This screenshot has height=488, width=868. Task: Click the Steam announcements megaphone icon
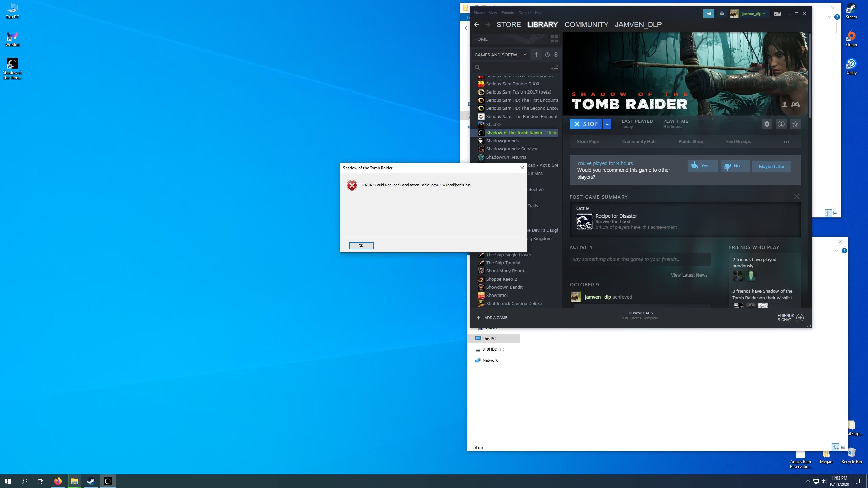tap(708, 14)
